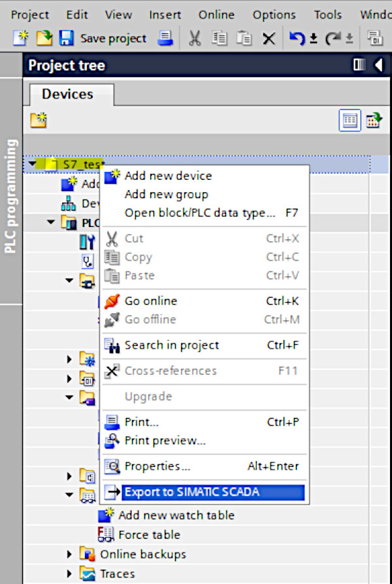
Task: Click the binoculars Search in project icon
Action: tap(112, 345)
